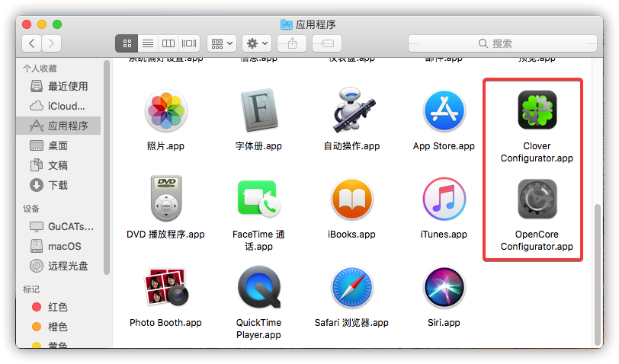Open the gear action menu
Viewport: 619px width, 364px height.
tap(257, 43)
